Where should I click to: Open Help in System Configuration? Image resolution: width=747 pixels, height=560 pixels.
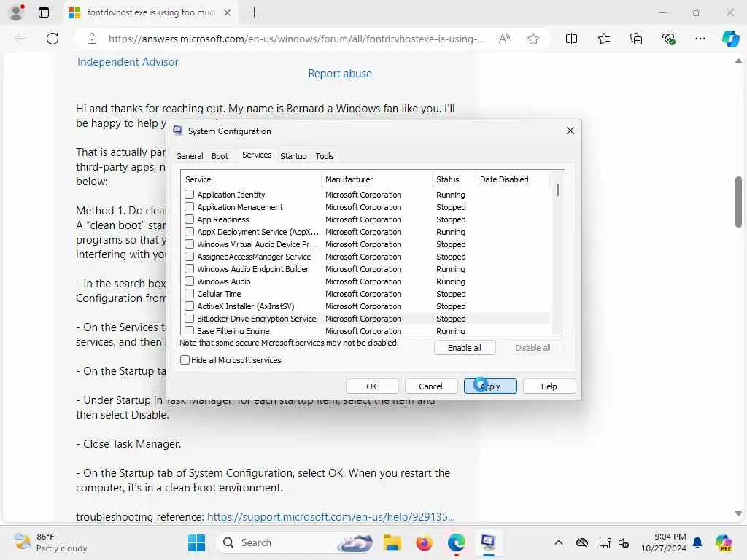549,386
